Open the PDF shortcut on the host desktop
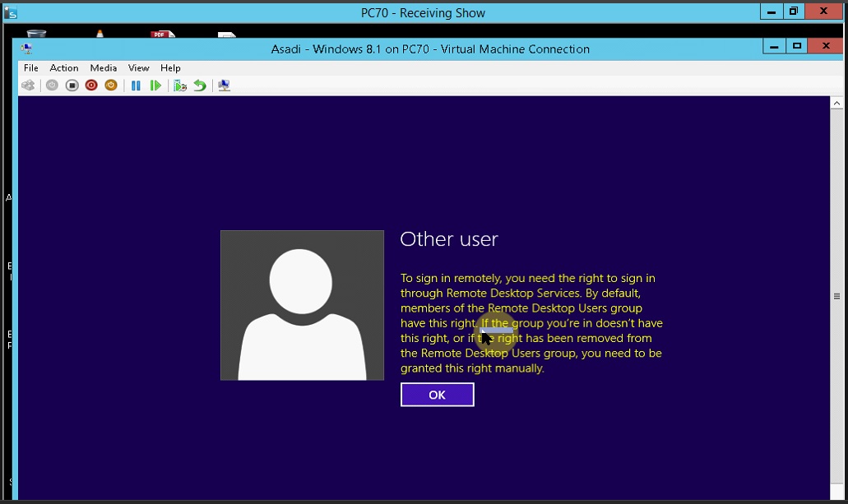 [161, 34]
